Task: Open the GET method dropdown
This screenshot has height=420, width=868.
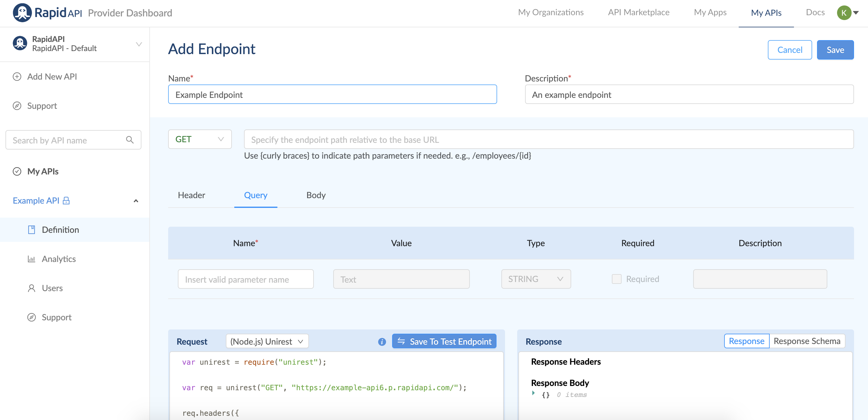Action: [199, 139]
